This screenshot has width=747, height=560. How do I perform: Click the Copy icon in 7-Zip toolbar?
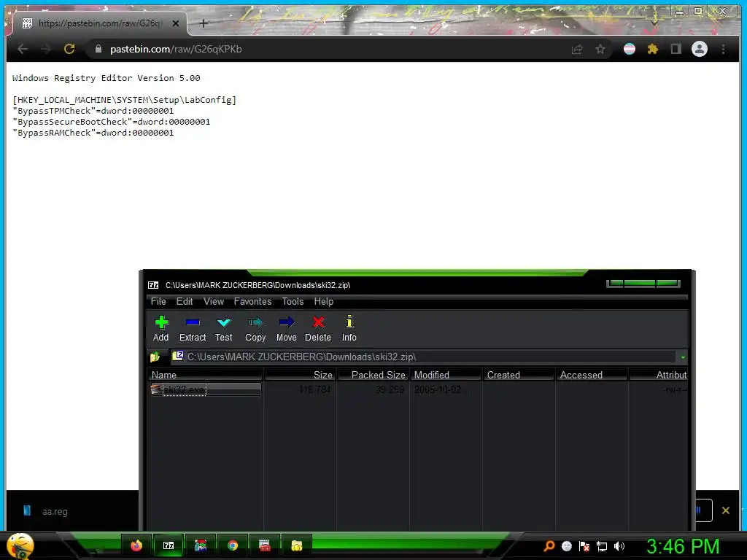point(255,329)
